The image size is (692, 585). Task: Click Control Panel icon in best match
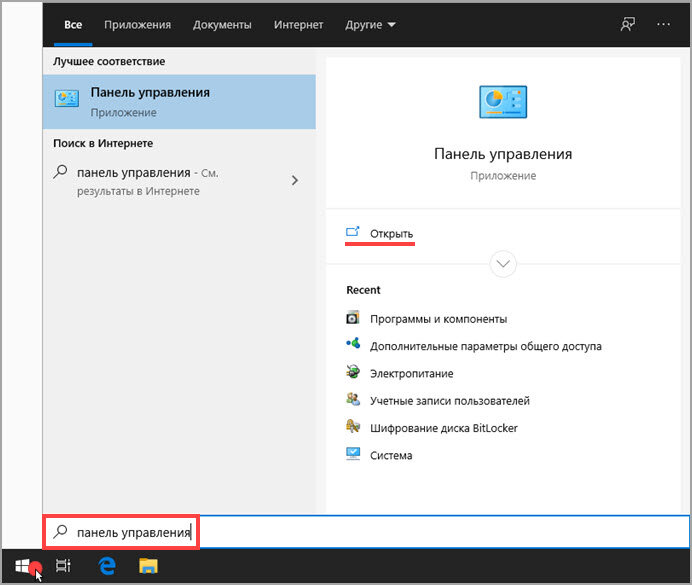67,98
